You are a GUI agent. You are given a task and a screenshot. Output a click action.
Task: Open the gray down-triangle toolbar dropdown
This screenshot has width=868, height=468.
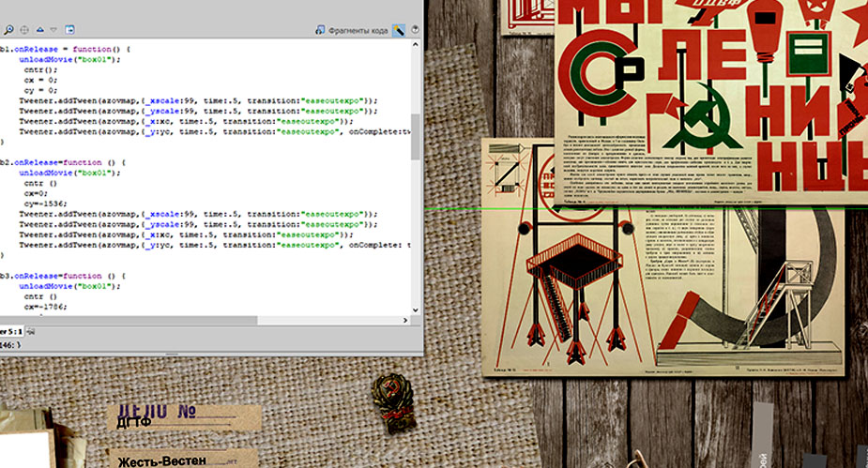point(54,30)
